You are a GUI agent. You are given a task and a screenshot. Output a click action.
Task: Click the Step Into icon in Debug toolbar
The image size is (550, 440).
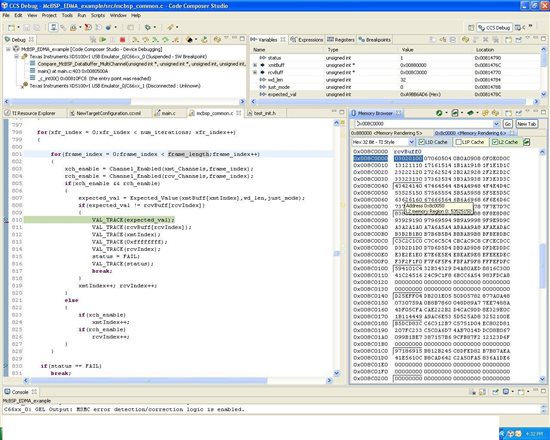tap(135, 40)
